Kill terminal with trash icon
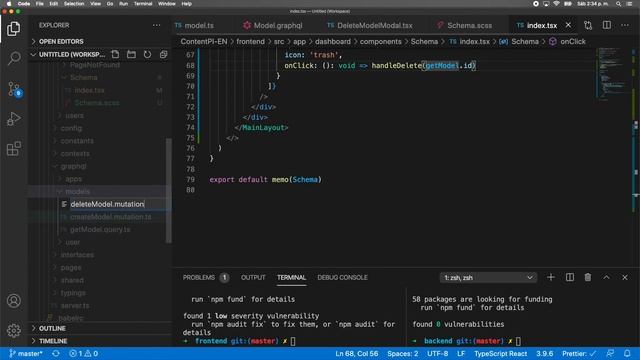Image resolution: width=640 pixels, height=360 pixels. (588, 278)
